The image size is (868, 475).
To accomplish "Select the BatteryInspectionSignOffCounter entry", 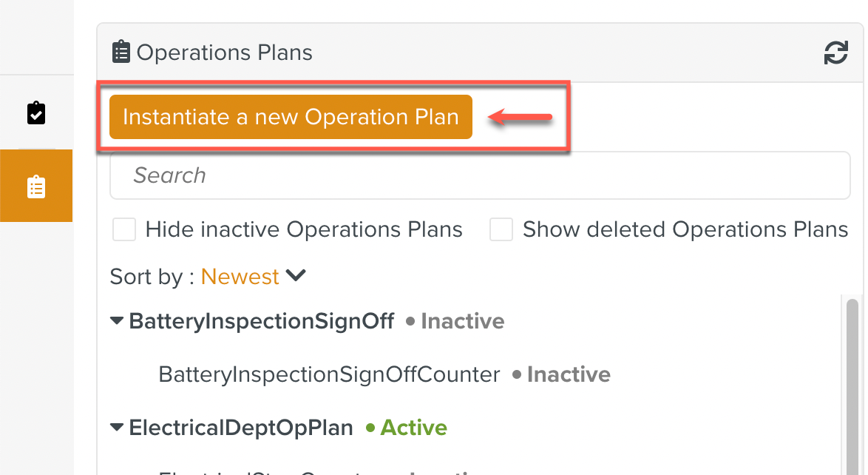I will click(328, 374).
